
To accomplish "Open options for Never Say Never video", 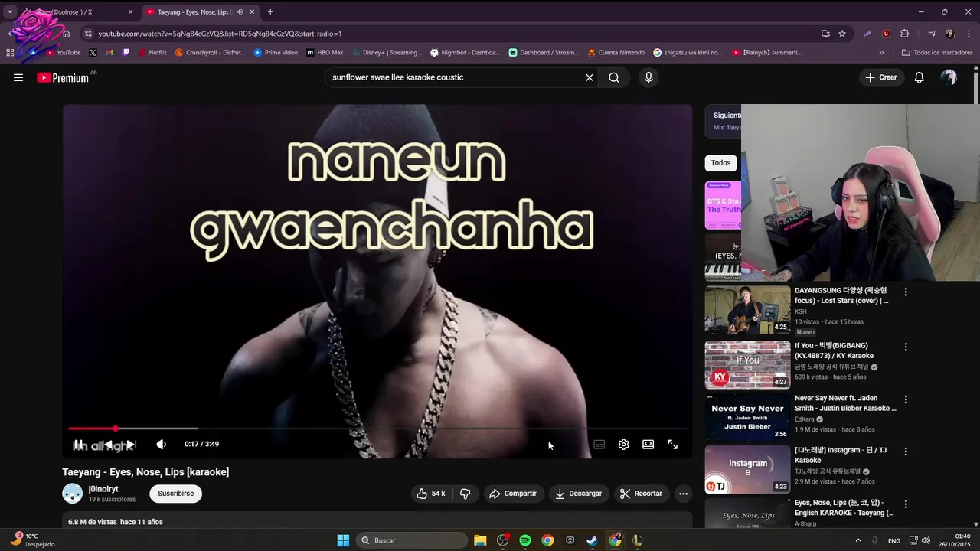I will click(906, 399).
